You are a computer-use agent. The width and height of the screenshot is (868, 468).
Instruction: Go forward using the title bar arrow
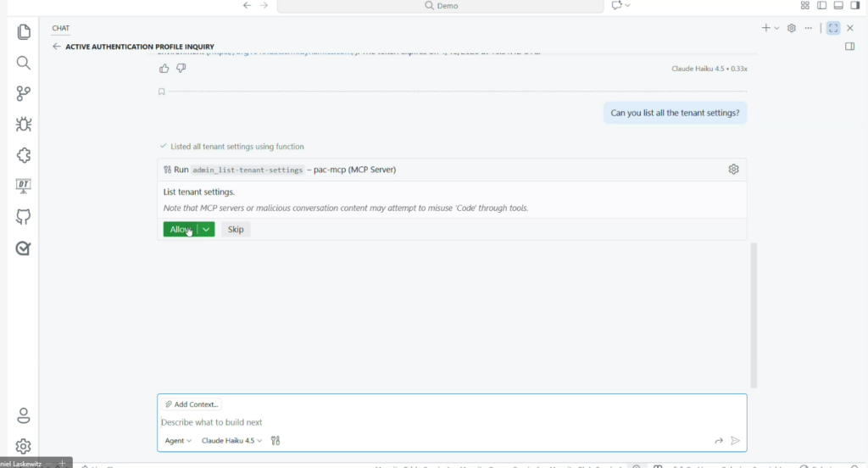coord(264,6)
